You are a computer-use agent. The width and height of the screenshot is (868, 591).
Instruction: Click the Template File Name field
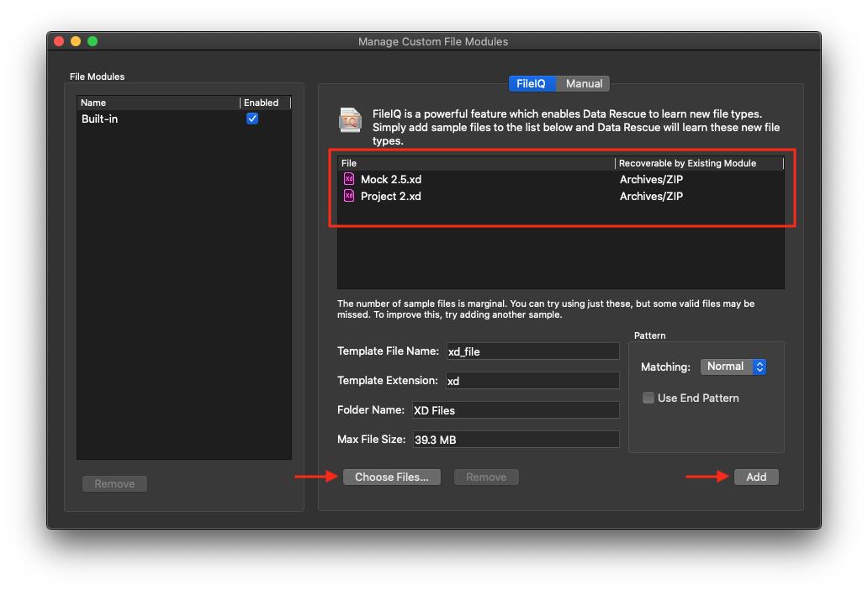531,351
